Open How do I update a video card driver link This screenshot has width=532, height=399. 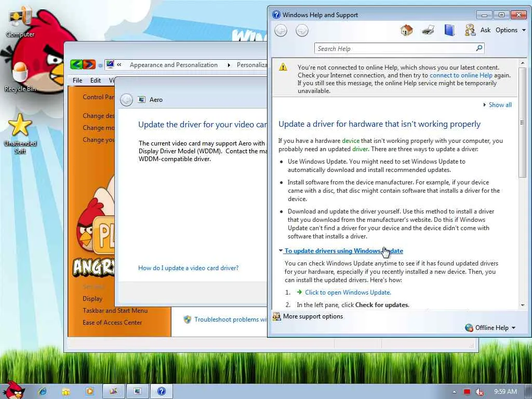[x=188, y=268]
